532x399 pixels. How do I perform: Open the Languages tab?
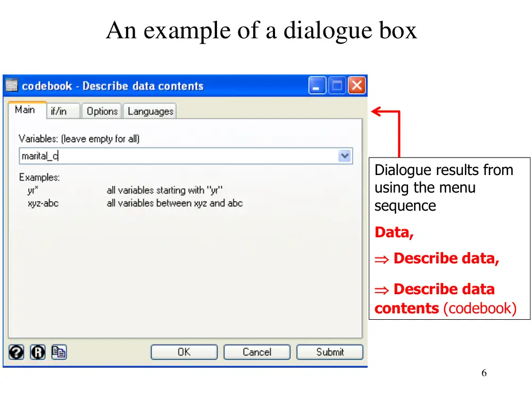click(x=150, y=111)
